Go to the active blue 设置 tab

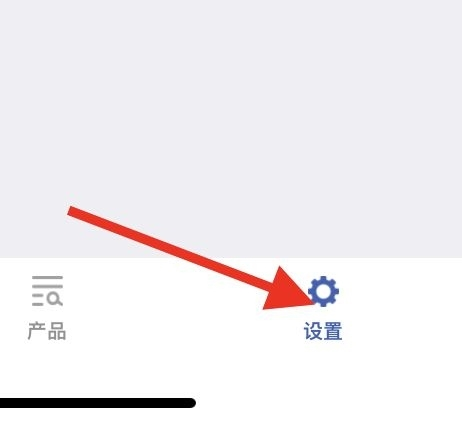pyautogui.click(x=323, y=308)
